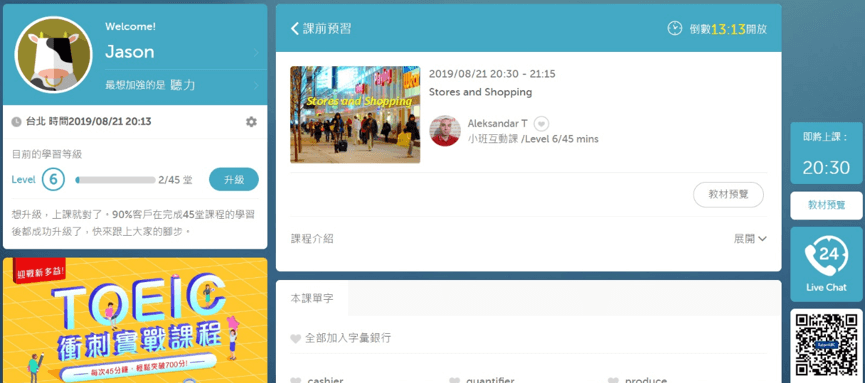865x383 pixels.
Task: Click the username Jason
Action: (x=130, y=52)
